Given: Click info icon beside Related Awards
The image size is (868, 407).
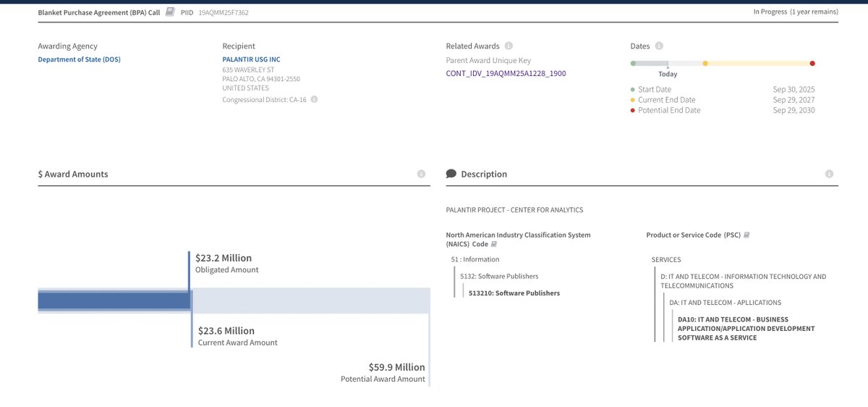Looking at the screenshot, I should pyautogui.click(x=509, y=46).
